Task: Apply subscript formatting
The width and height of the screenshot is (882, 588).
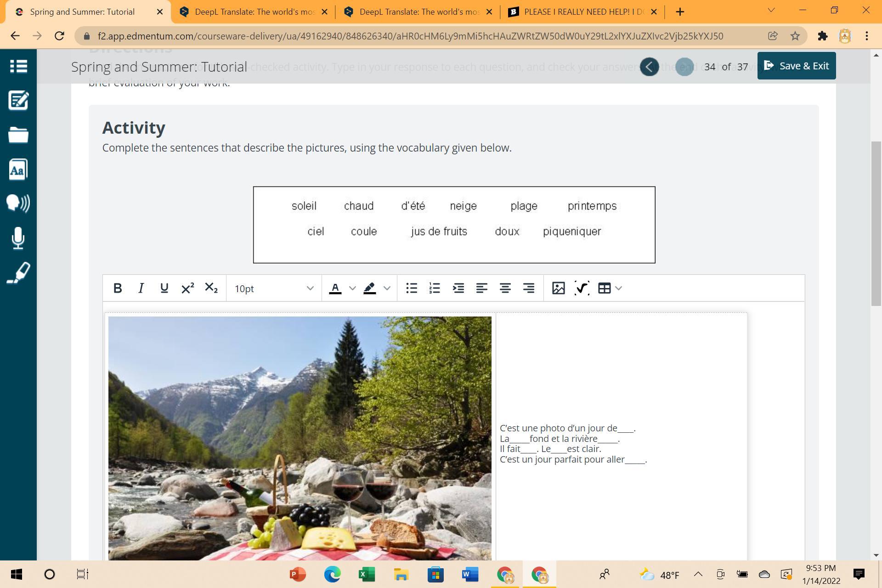Action: (211, 288)
